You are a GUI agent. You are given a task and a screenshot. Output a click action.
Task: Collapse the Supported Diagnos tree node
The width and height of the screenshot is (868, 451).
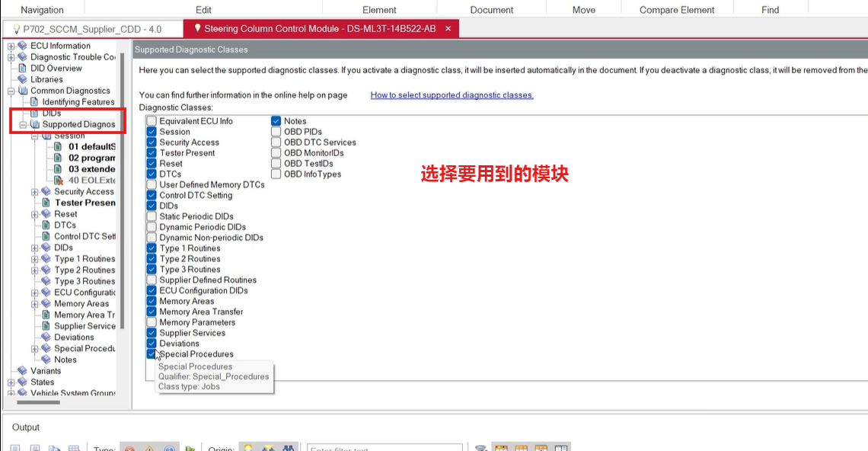(23, 125)
